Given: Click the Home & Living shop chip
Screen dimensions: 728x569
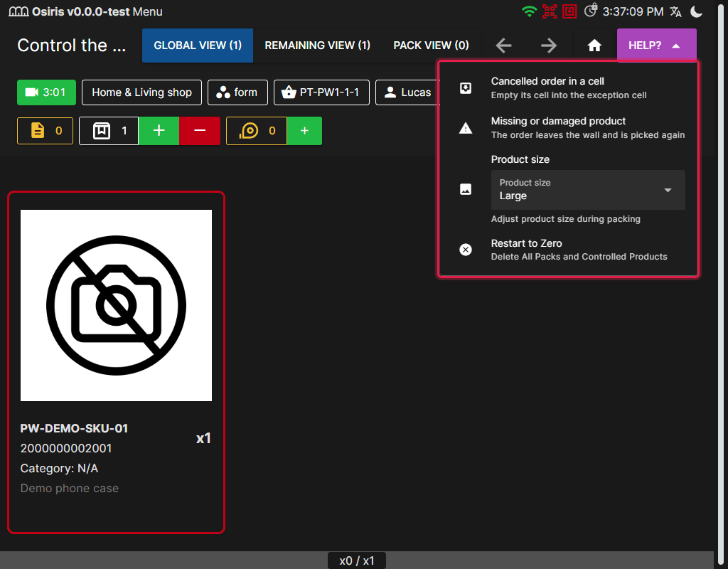Looking at the screenshot, I should pyautogui.click(x=141, y=92).
